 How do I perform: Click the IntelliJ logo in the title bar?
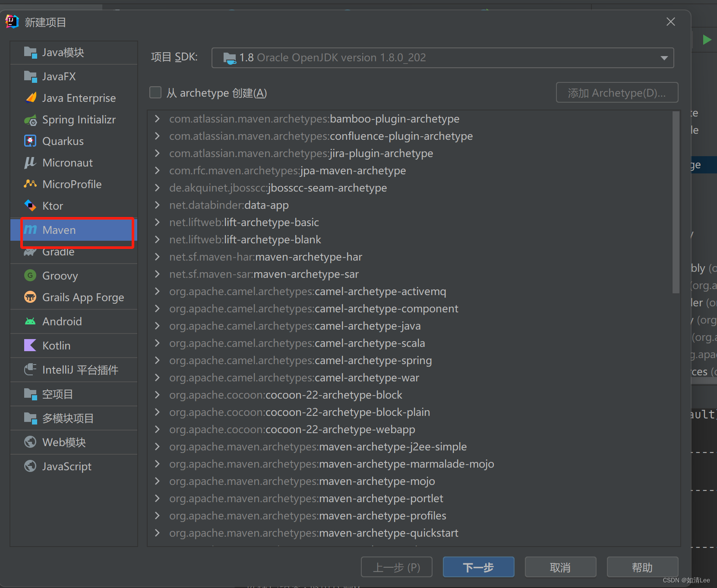point(12,22)
